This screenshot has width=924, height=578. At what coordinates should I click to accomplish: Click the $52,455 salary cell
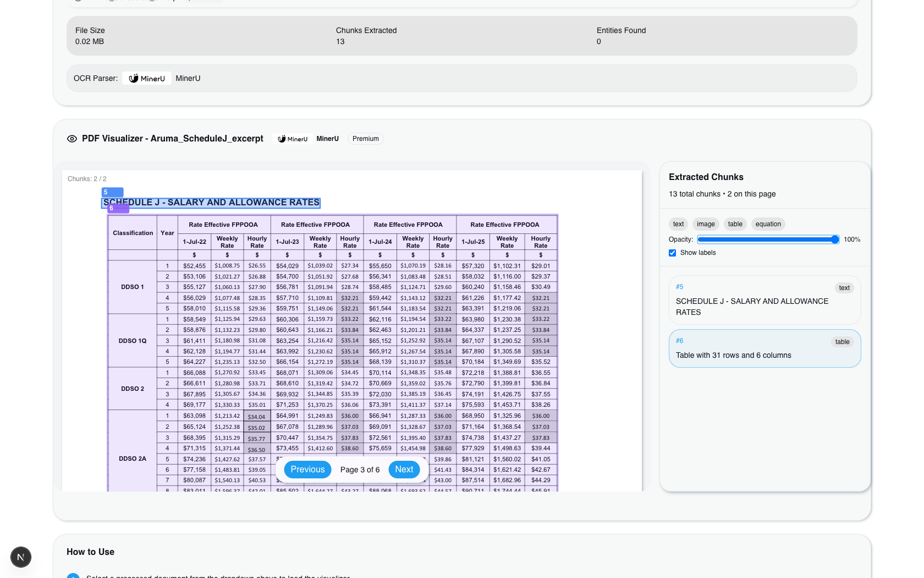coord(195,266)
